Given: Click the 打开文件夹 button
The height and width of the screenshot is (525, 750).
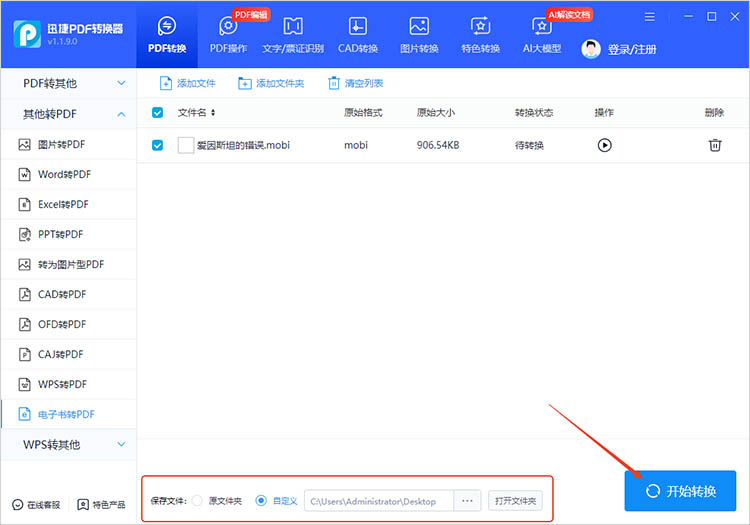Looking at the screenshot, I should (515, 501).
